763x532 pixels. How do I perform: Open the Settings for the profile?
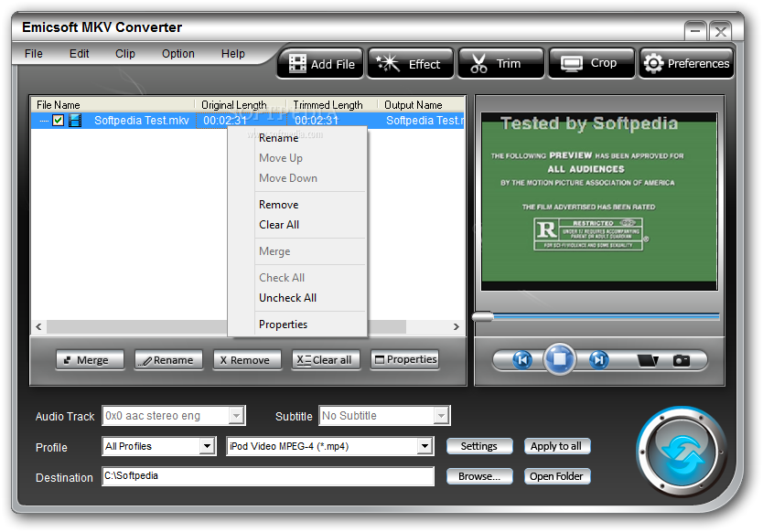pos(479,446)
